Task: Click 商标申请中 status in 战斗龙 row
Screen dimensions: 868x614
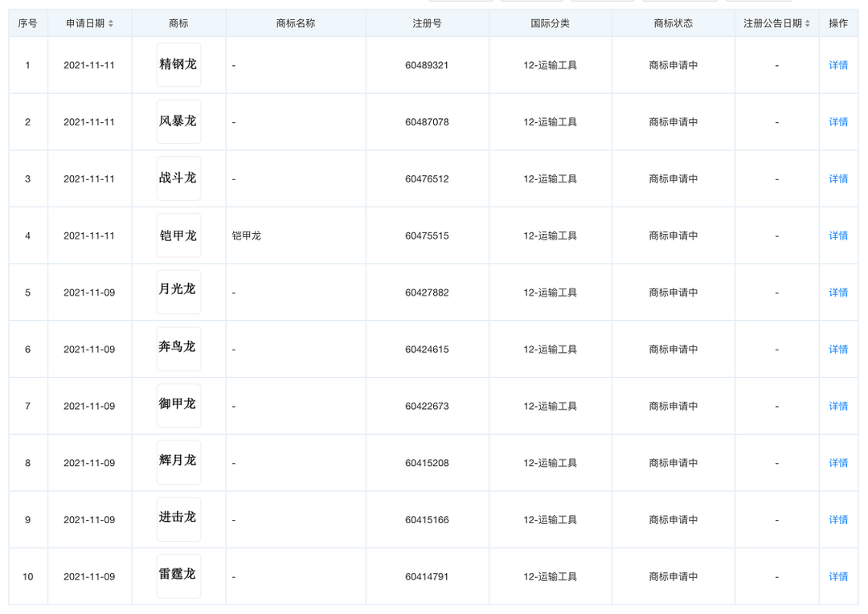Action: (x=674, y=179)
